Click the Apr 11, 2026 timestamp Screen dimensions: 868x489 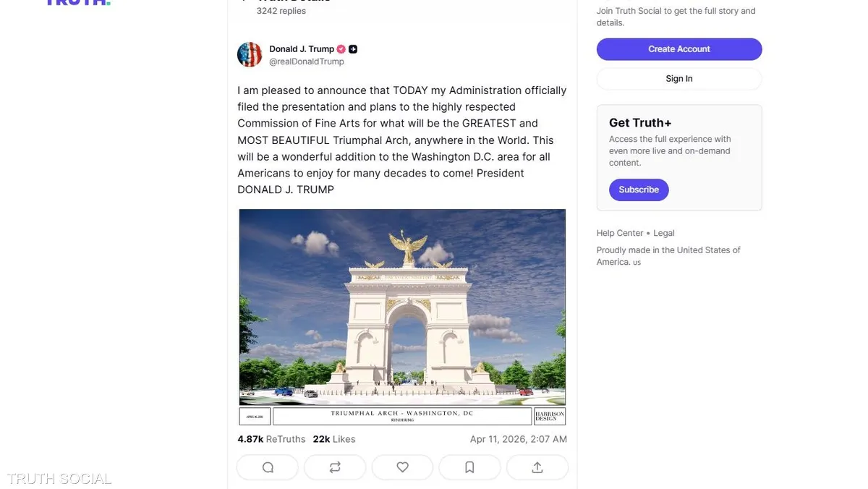coord(519,439)
